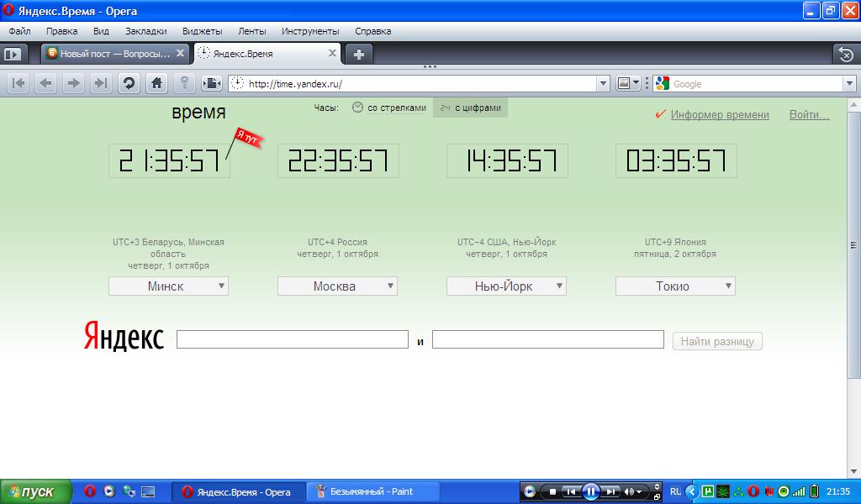This screenshot has height=504, width=861.
Task: Click the red Opera tray icon
Action: click(x=754, y=491)
